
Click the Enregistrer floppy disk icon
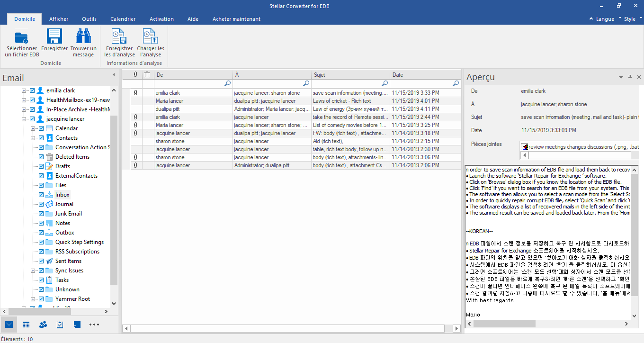coord(54,36)
